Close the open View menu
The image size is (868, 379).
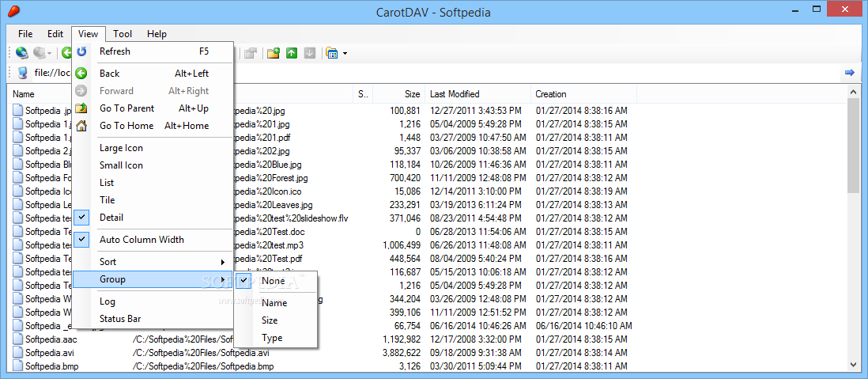[88, 34]
